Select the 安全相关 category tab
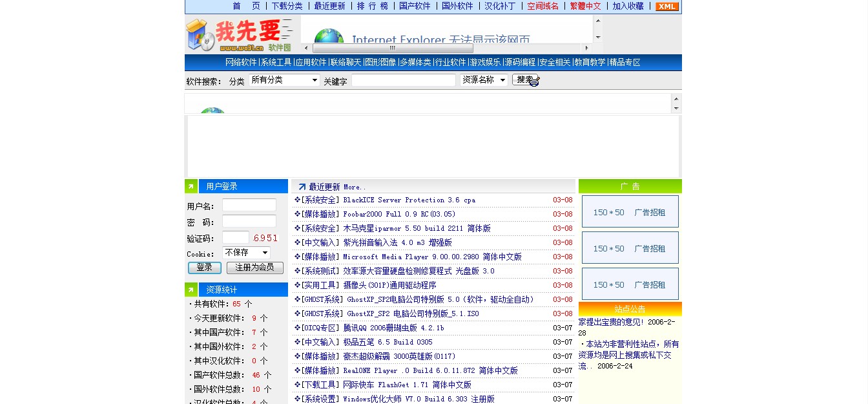Viewport: 868px width, 404px height. tap(555, 63)
